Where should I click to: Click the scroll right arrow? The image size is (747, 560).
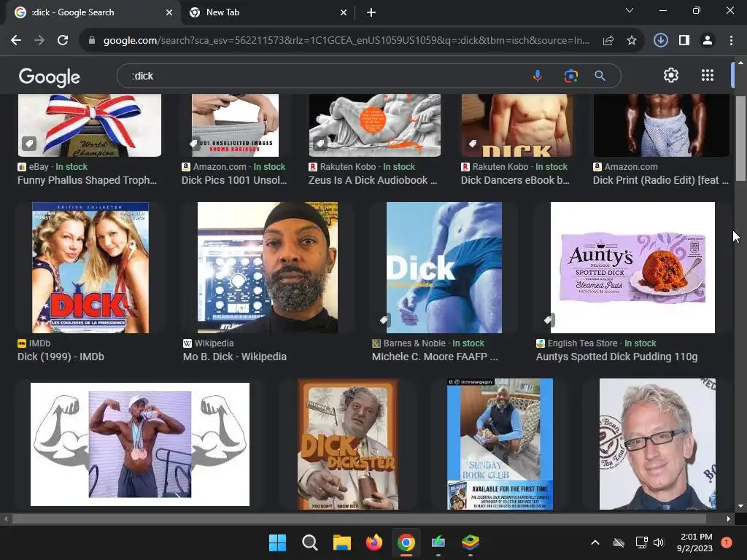tap(729, 519)
